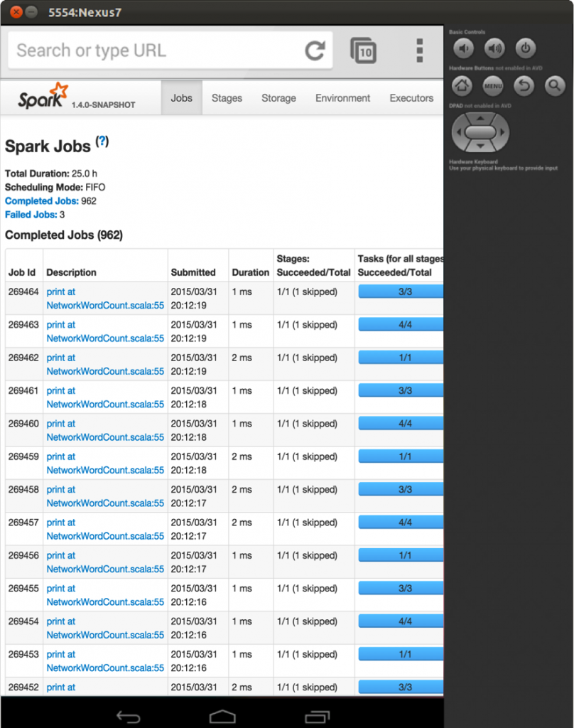This screenshot has width=574, height=728.
Task: Minimize the 5554:Nexus7 emulator window
Action: [31, 12]
